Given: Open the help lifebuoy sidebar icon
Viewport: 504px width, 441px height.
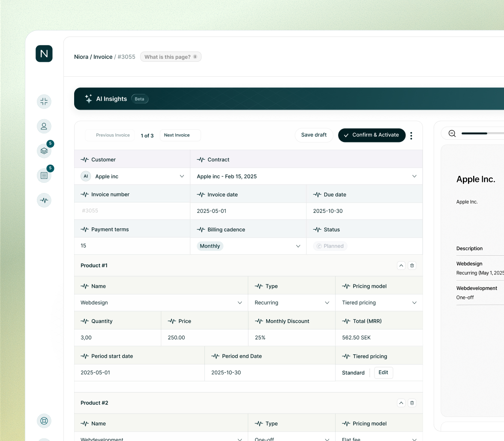Looking at the screenshot, I should [x=44, y=421].
